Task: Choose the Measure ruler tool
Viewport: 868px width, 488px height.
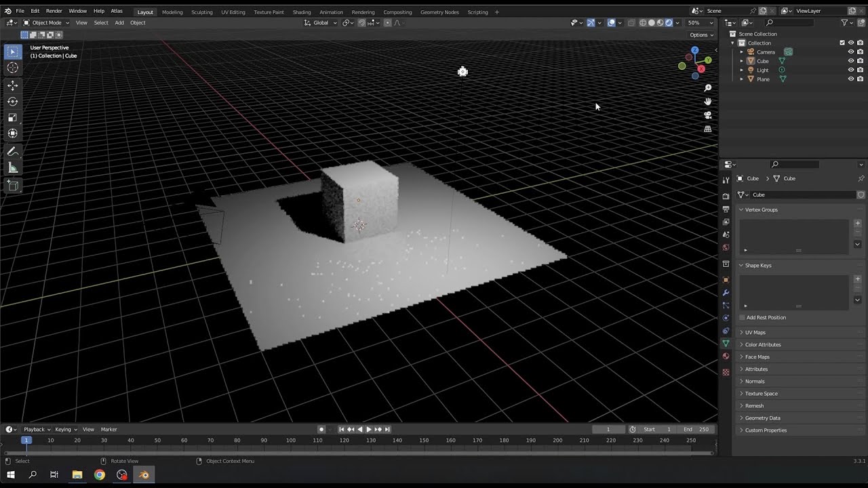Action: click(x=13, y=167)
